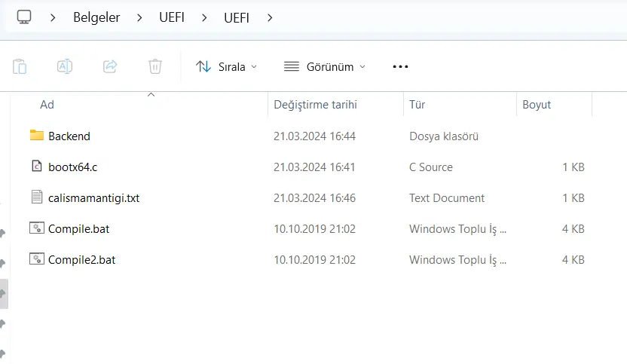Expand chevron after Belgeler in breadcrumb
Image resolution: width=627 pixels, height=364 pixels.
click(x=139, y=17)
